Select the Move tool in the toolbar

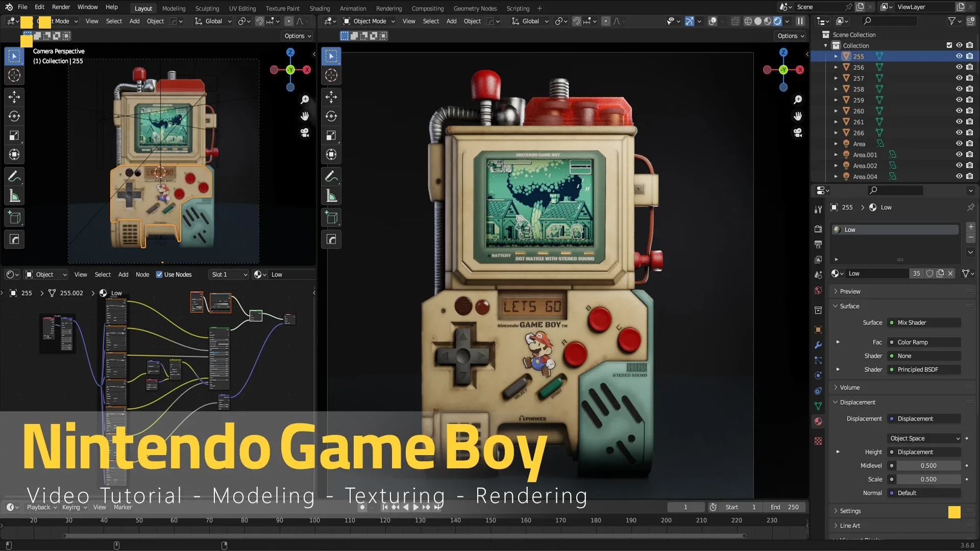click(x=14, y=96)
